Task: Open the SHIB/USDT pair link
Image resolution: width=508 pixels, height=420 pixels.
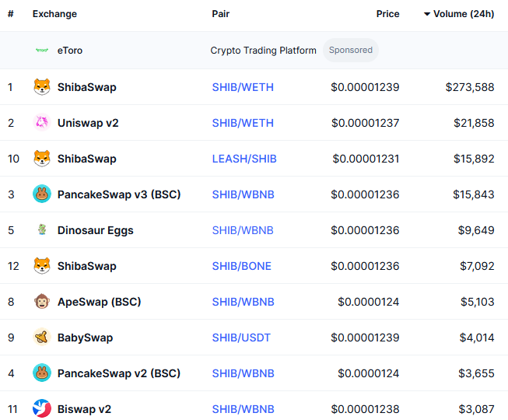Action: pos(241,338)
